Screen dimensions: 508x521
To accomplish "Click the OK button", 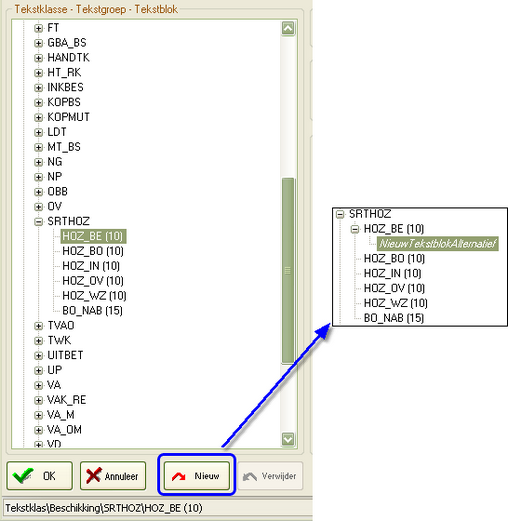I will 39,476.
